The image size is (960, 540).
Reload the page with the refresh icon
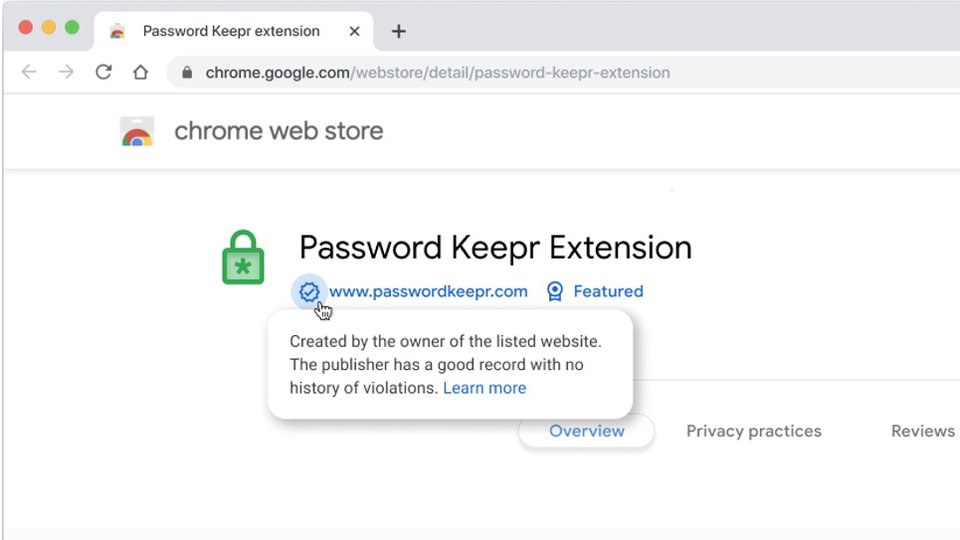103,72
